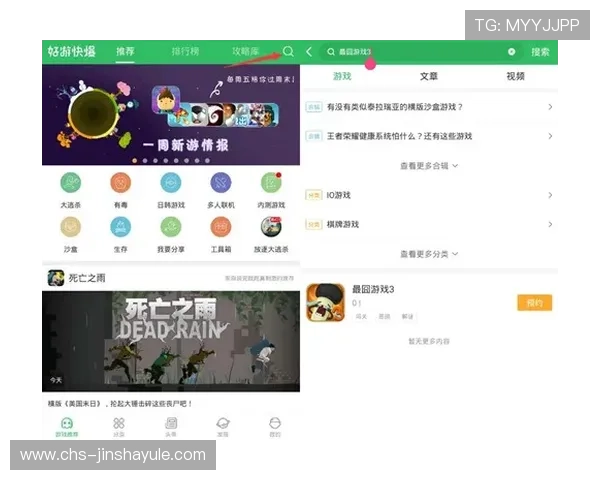Read the 横版《美国末日》description text

(x=120, y=403)
